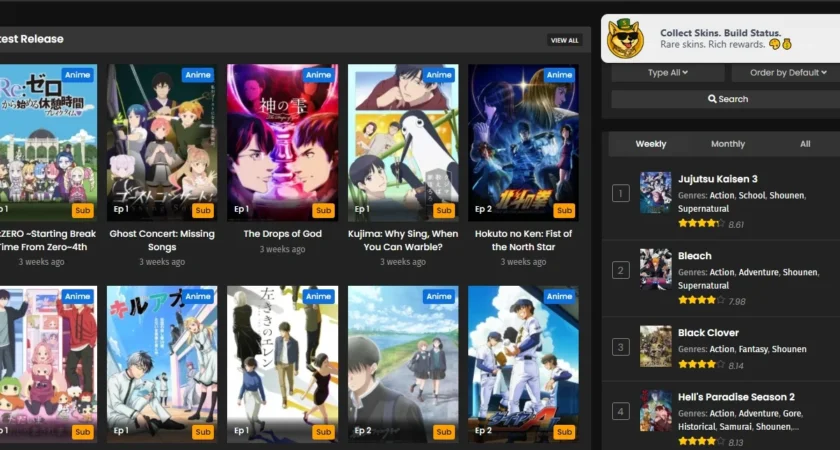Open the baseball anime poster in second row
The image size is (840, 450).
[x=523, y=364]
